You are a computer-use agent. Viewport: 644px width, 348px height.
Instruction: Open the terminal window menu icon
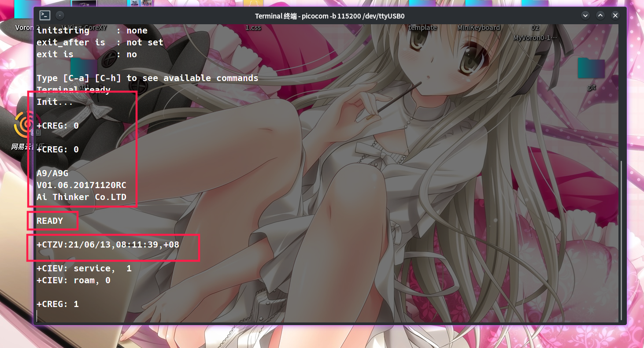click(x=45, y=16)
